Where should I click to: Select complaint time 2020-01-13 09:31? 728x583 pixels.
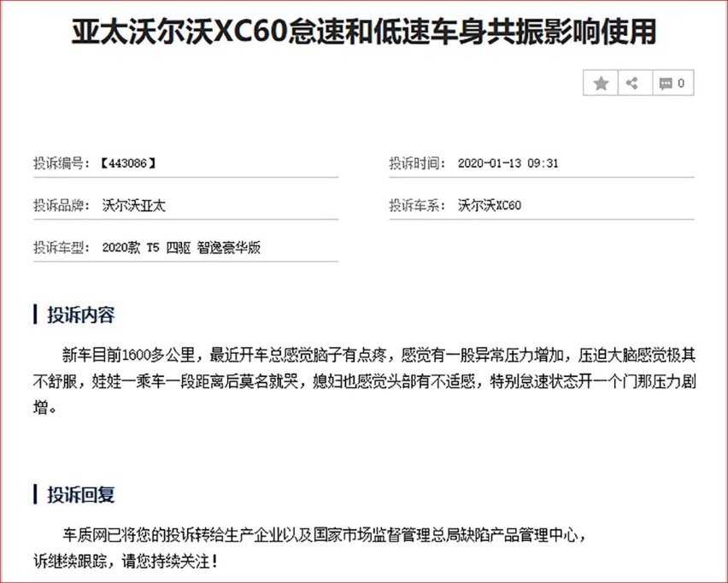coord(508,163)
